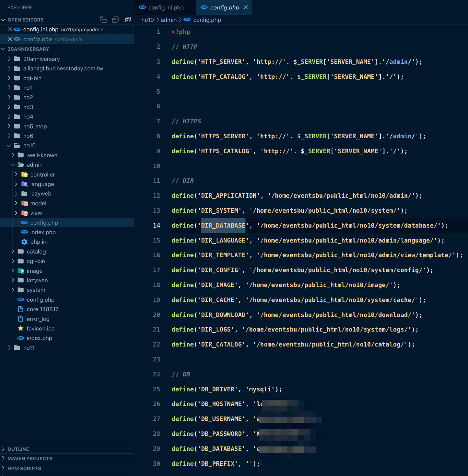Click the lazyweb folder icon under admin
This screenshot has width=468, height=476.
point(24,194)
